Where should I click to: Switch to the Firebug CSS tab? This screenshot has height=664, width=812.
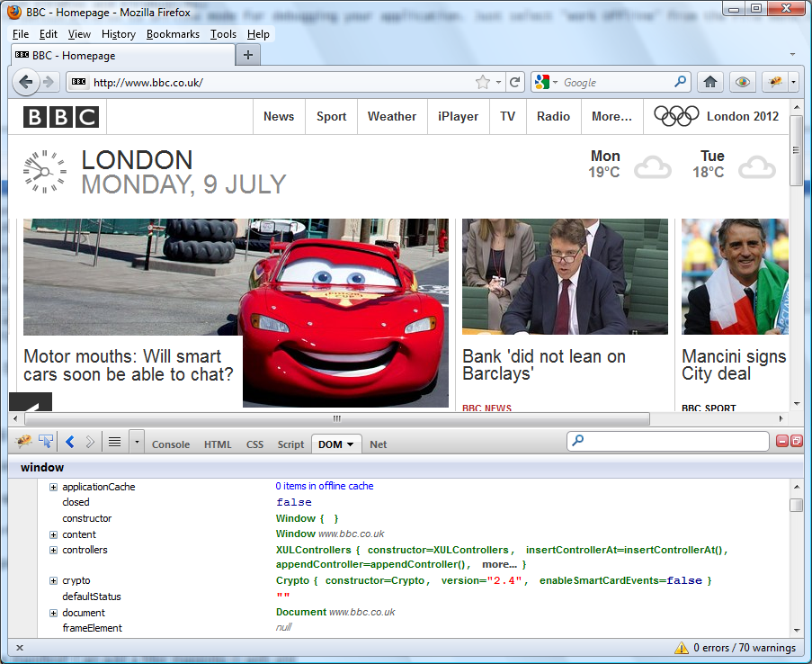(254, 444)
